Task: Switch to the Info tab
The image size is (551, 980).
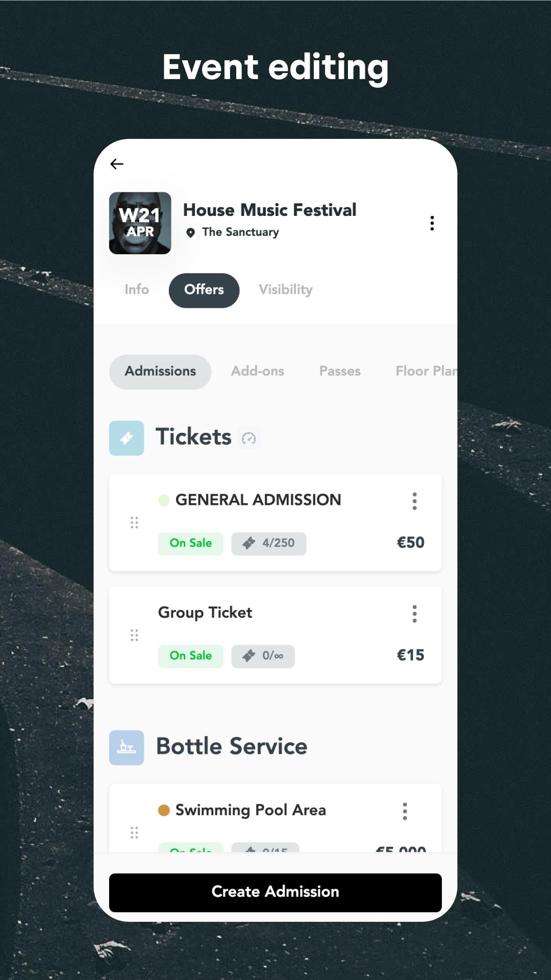Action: pos(137,289)
